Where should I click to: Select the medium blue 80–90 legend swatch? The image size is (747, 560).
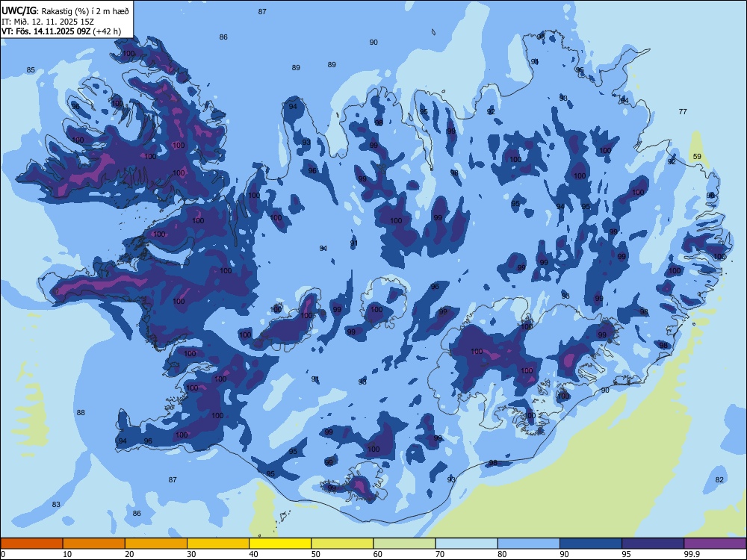(x=529, y=544)
